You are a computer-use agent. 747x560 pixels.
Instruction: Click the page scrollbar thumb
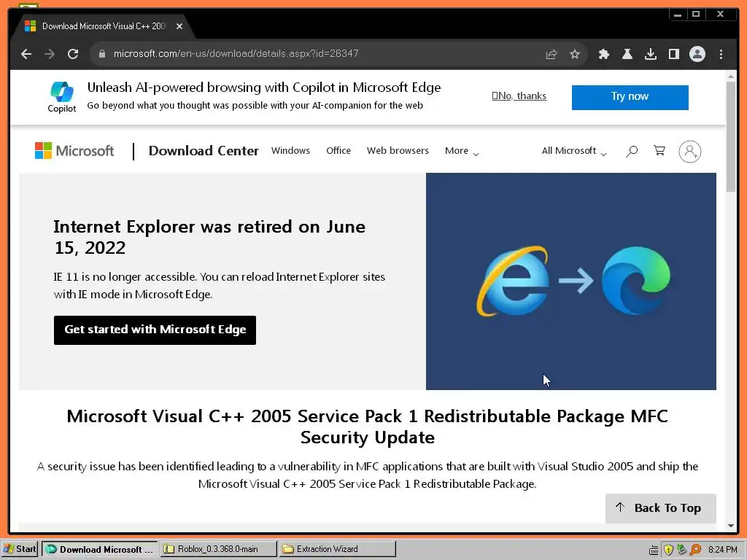pos(731,136)
